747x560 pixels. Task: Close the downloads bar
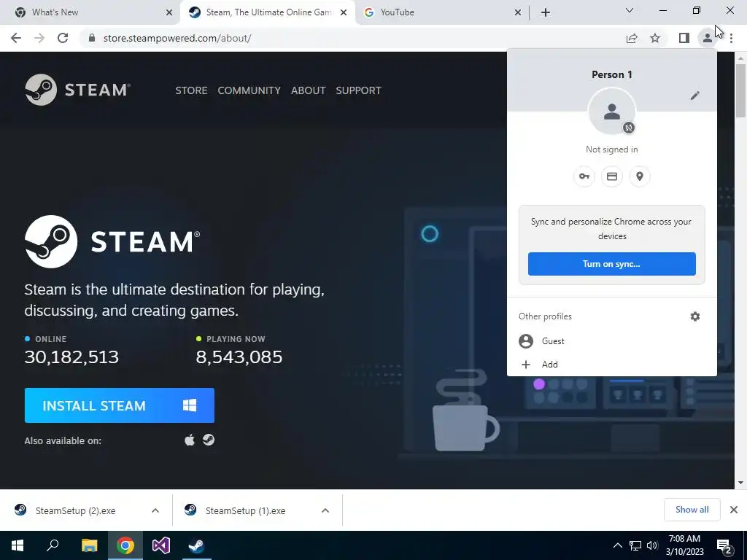[734, 510]
